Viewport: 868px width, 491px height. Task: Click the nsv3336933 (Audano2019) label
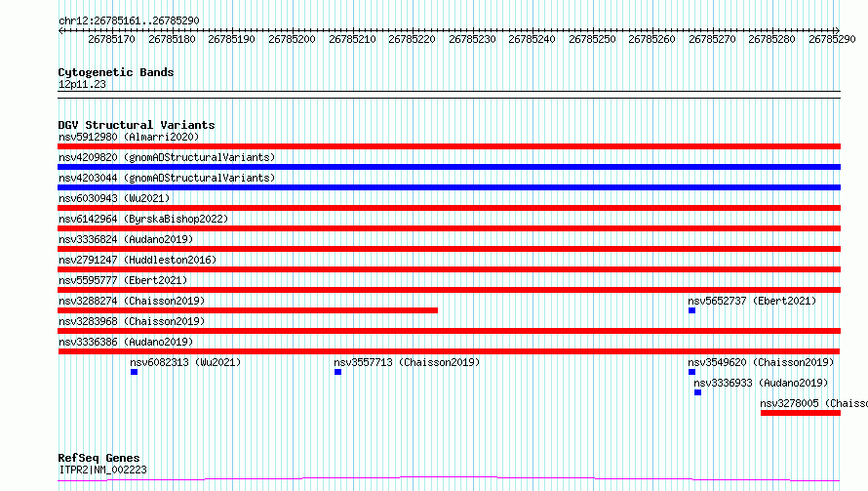pos(761,383)
